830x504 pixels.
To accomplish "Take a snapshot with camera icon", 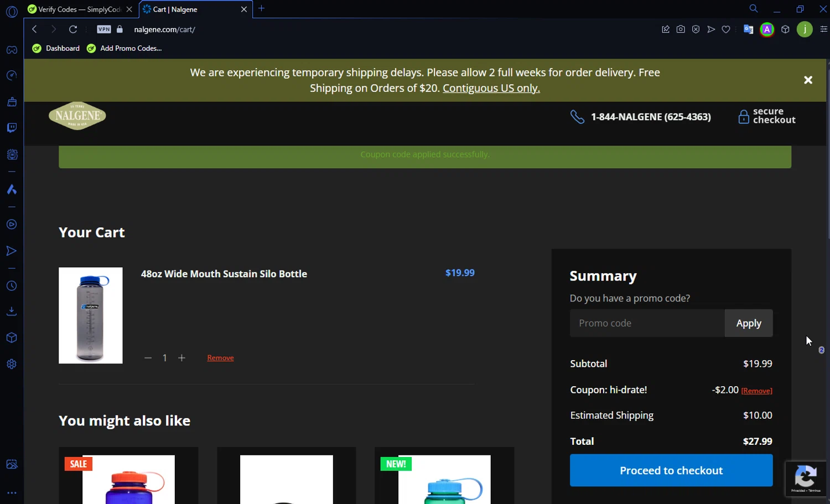I will point(681,29).
